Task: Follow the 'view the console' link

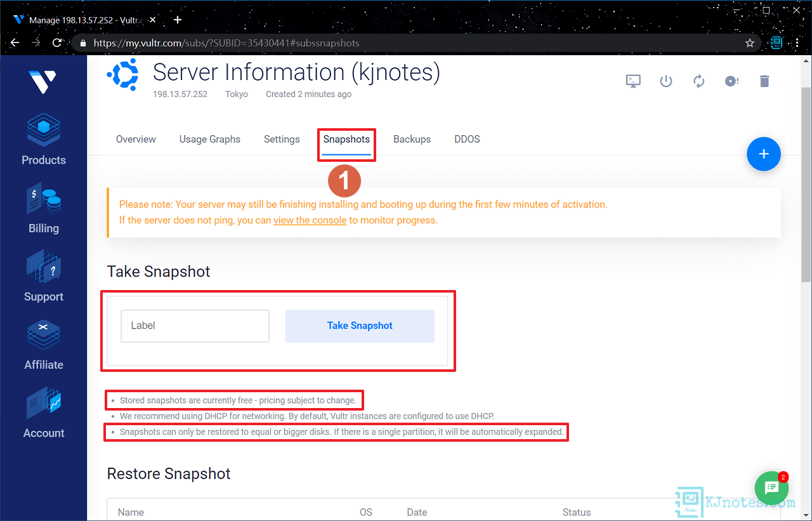Action: pos(310,220)
